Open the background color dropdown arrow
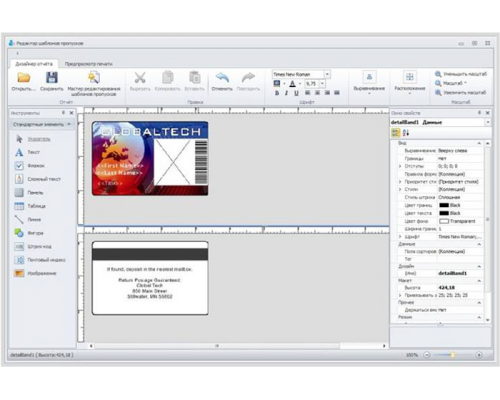The width and height of the screenshot is (500, 400). pos(284,84)
